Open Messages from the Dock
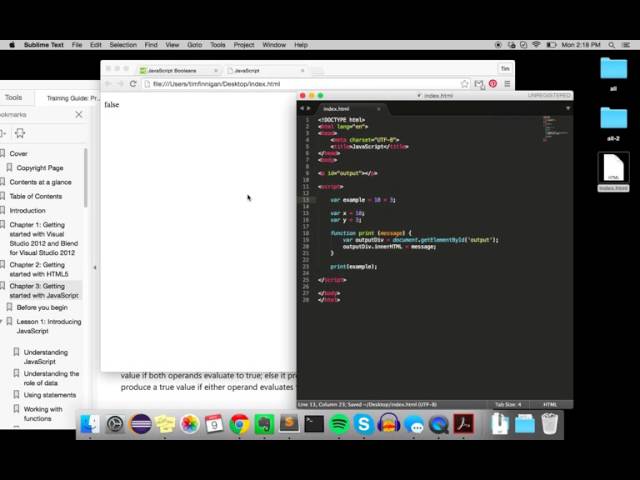 tap(414, 425)
